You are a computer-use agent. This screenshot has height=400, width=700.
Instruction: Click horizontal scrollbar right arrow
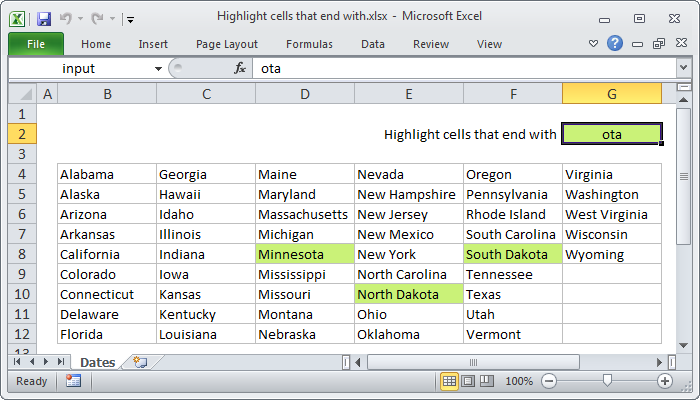click(x=659, y=362)
